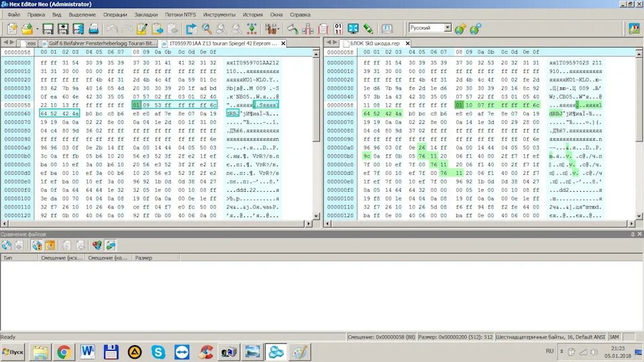This screenshot has height=362, width=644.
Task: Click the Save All toolbar icon
Action: [78, 28]
